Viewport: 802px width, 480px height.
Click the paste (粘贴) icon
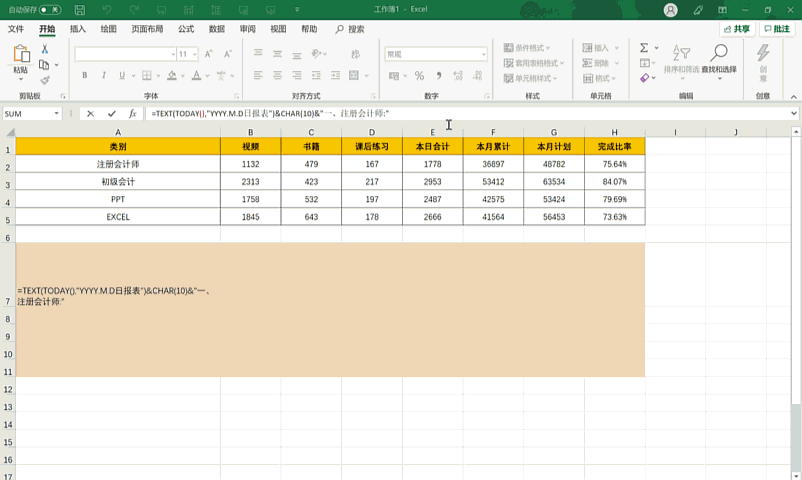pos(20,56)
